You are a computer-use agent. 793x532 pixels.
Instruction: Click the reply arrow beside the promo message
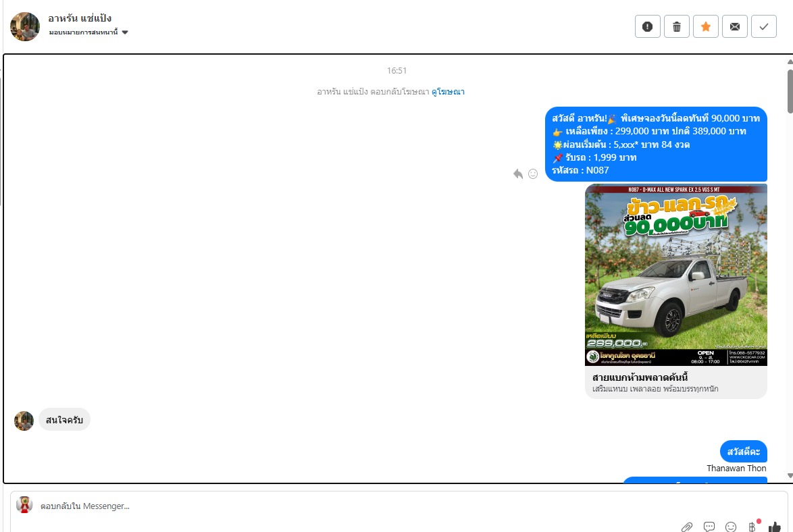pyautogui.click(x=518, y=174)
